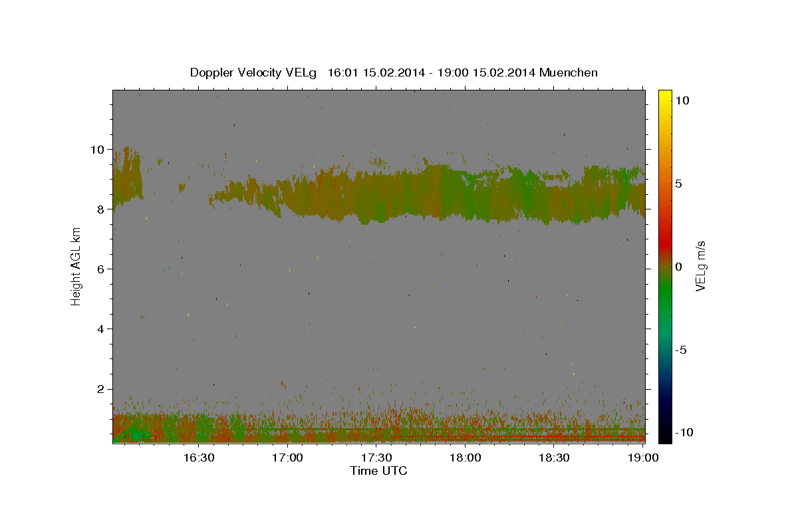Click the colorbar value 0 label

click(679, 266)
